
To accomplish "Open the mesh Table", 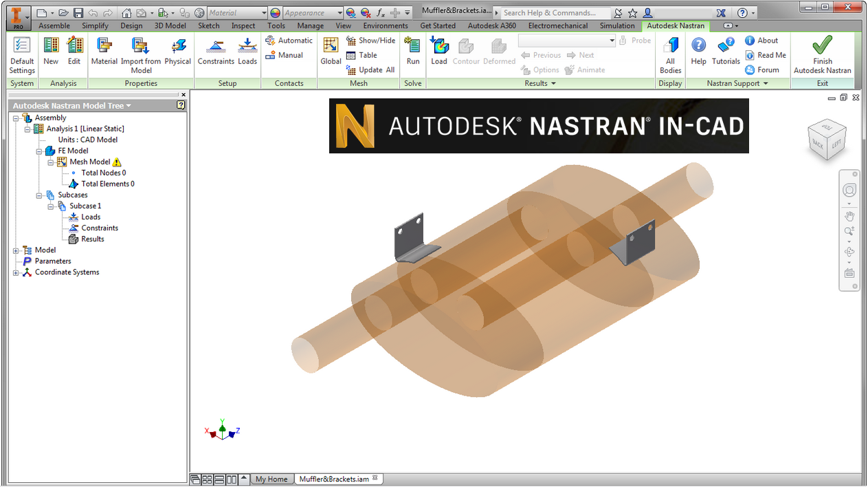I will 362,55.
